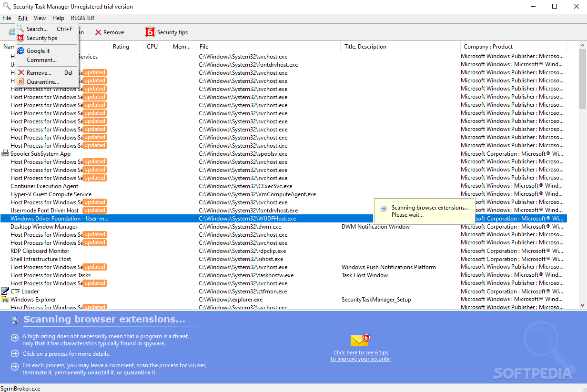Sort by the File column header

tap(269, 47)
